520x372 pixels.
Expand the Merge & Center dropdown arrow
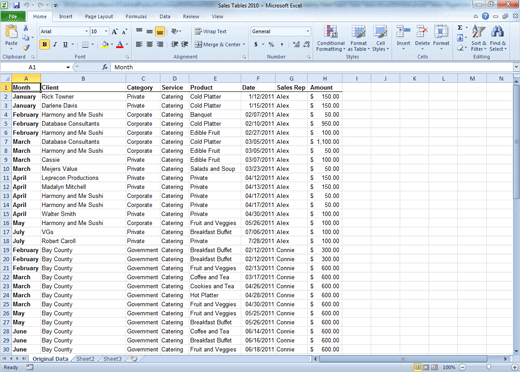pos(244,44)
